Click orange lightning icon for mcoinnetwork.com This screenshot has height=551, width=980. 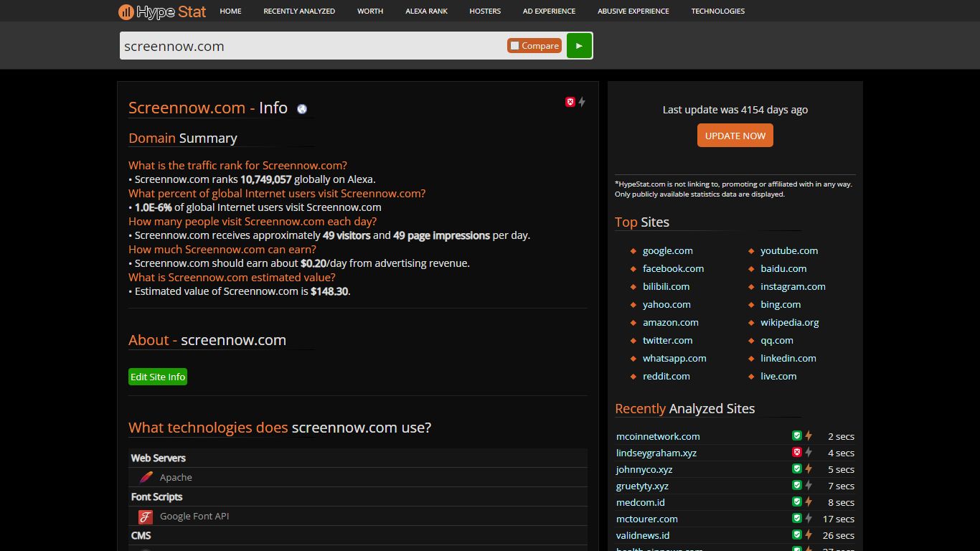(x=809, y=435)
